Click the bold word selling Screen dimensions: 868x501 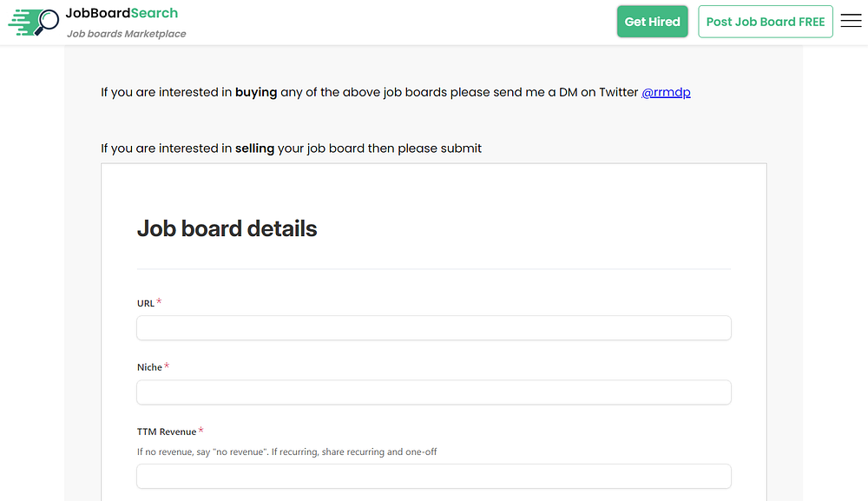(x=254, y=148)
